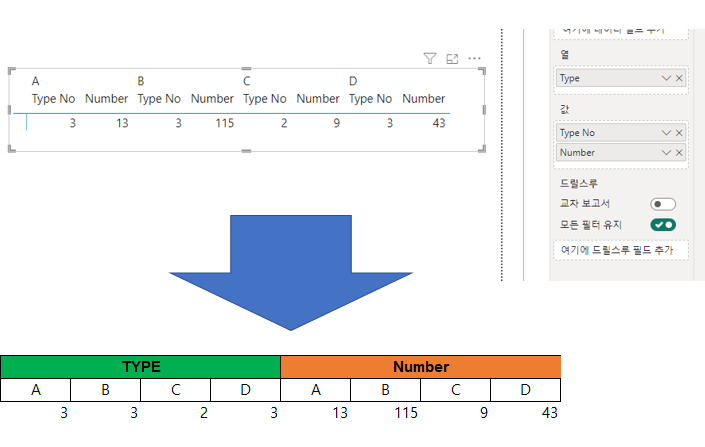
Task: Expand the Number field dropdown chevron
Action: click(666, 153)
